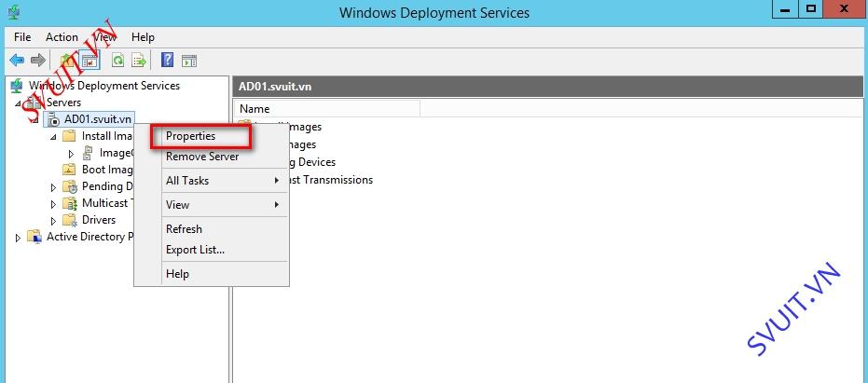Select the Boot Images row in right pane
The height and width of the screenshot is (383, 868).
(303, 144)
